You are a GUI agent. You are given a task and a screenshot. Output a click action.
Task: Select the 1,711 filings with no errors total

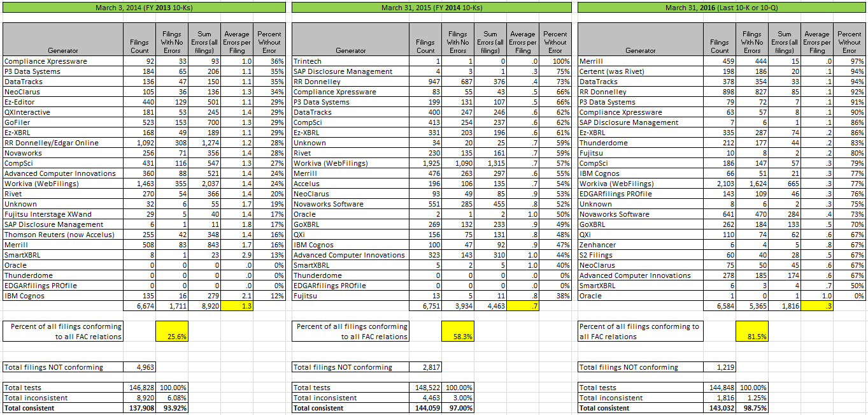(172, 306)
